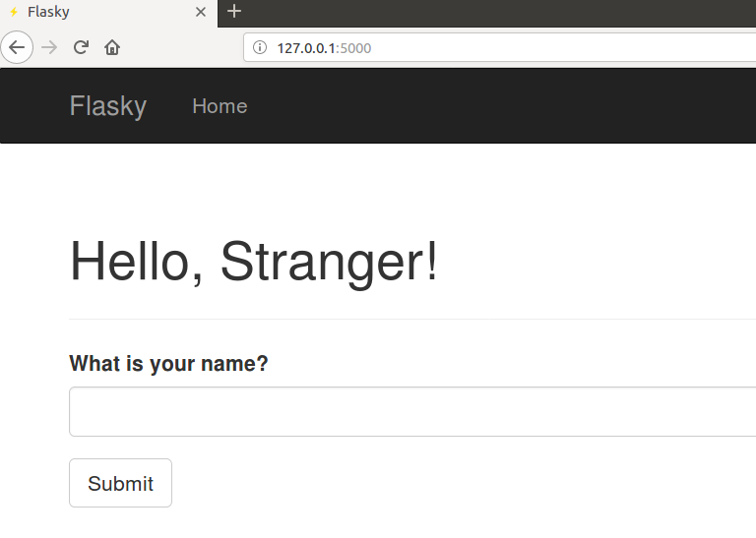This screenshot has height=538, width=756.
Task: Open a new tab with plus icon
Action: (233, 12)
